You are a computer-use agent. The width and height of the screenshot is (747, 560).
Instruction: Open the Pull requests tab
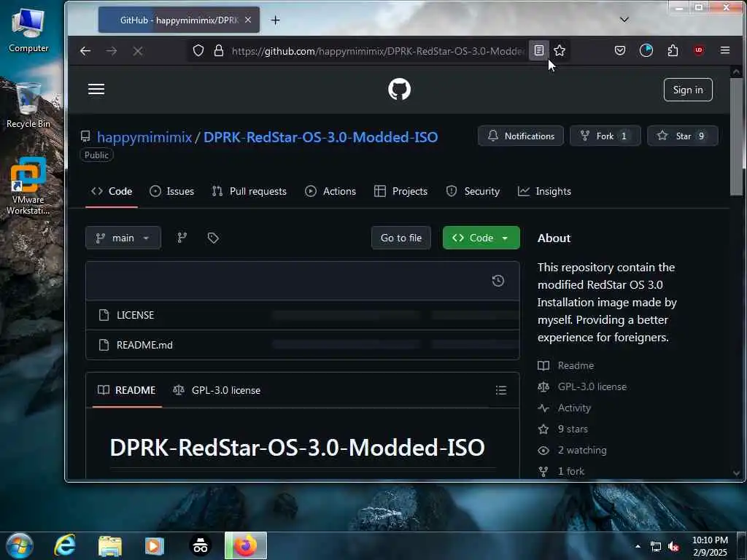coord(249,192)
